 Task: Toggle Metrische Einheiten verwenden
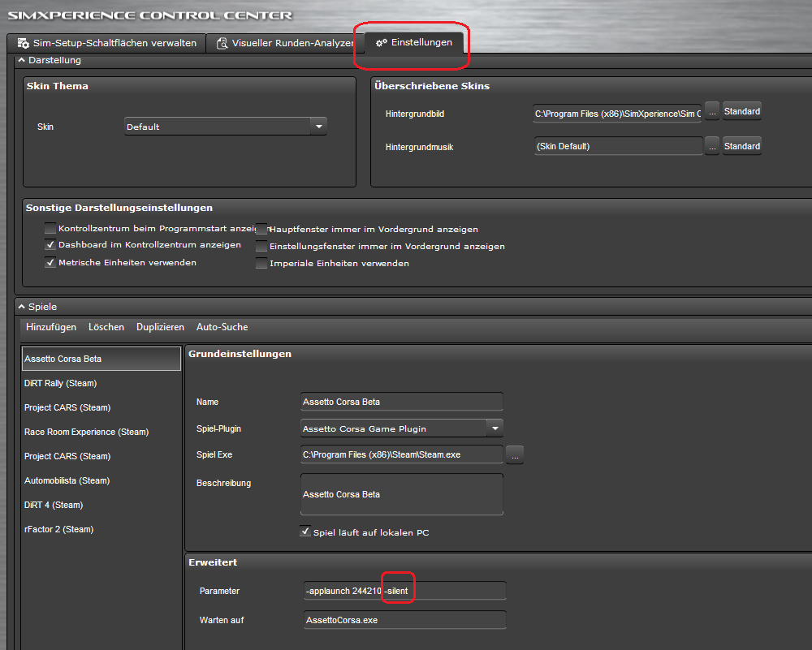[x=50, y=262]
